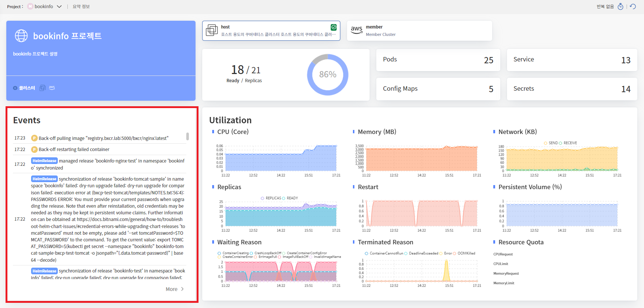Click the auto-refresh timer icon
This screenshot has width=644, height=308.
pyautogui.click(x=621, y=7)
